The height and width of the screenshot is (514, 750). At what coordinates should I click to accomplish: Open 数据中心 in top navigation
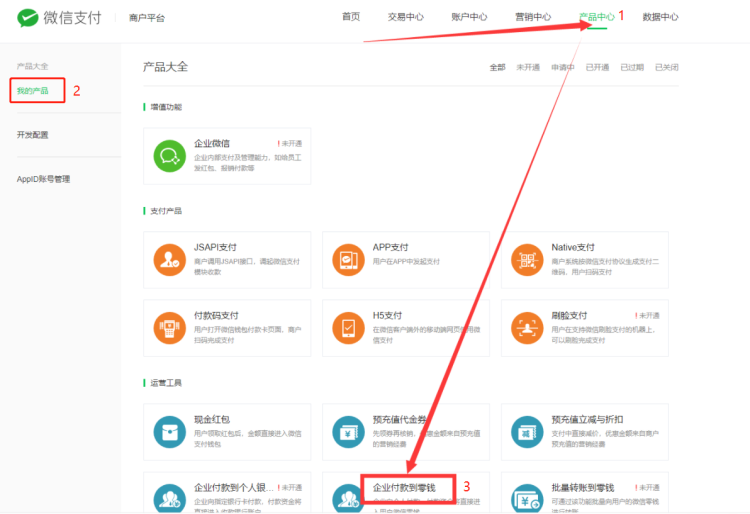tap(661, 17)
